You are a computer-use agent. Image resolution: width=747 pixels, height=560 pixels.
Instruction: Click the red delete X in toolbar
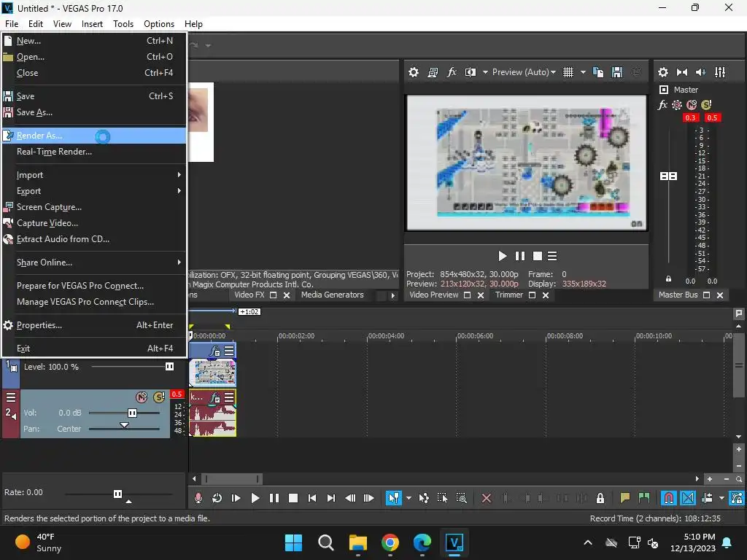click(x=487, y=498)
